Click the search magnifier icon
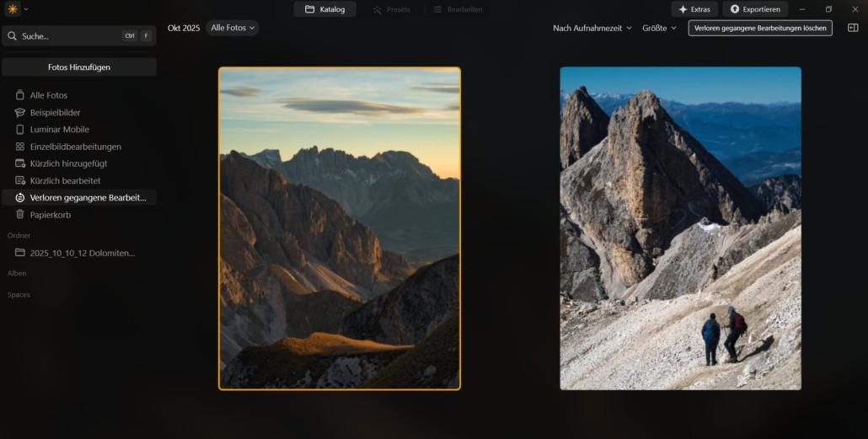 click(13, 36)
